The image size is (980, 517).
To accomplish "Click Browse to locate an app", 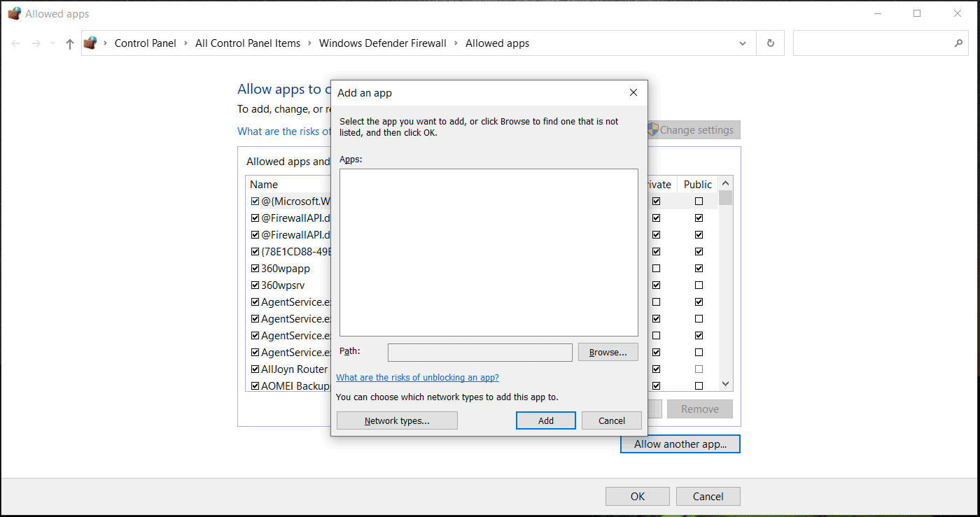I will pyautogui.click(x=608, y=352).
